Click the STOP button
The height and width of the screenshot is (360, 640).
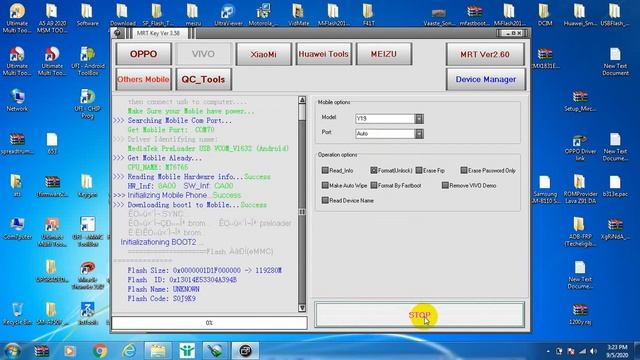tap(419, 315)
